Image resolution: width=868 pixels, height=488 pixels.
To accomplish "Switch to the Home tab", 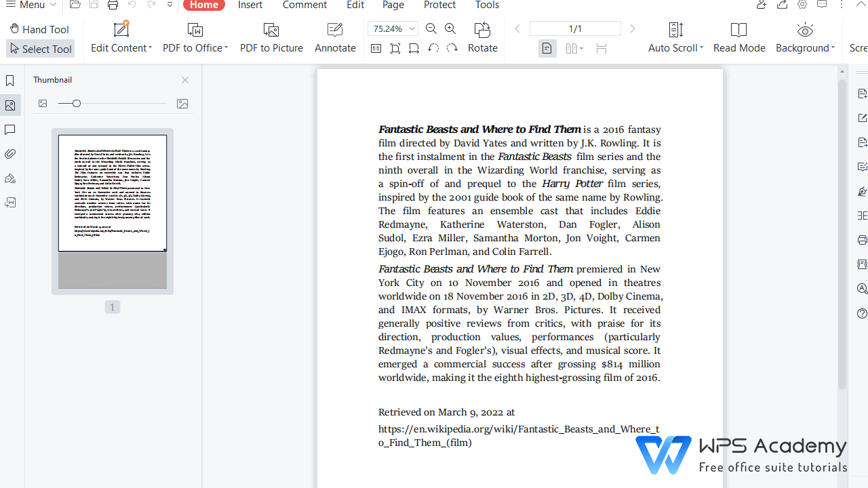I will click(204, 5).
